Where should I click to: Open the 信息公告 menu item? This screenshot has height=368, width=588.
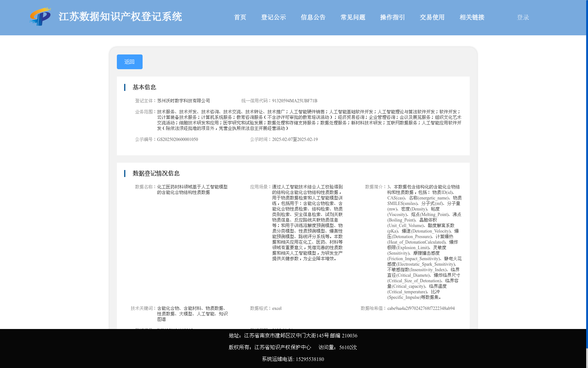tap(313, 17)
